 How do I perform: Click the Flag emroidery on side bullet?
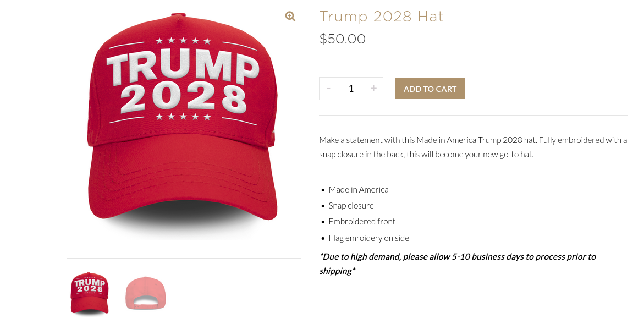[369, 238]
